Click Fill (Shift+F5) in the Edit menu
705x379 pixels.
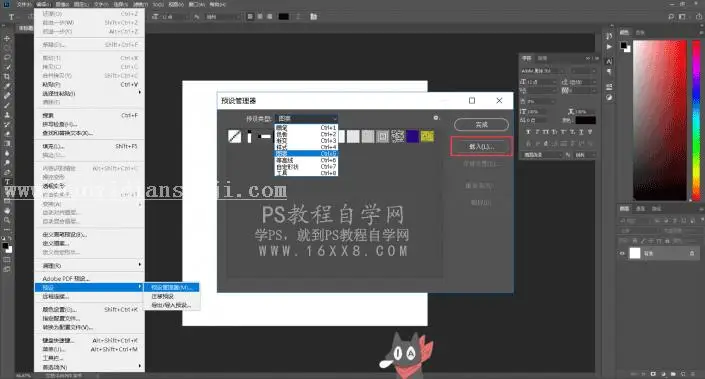(89, 147)
